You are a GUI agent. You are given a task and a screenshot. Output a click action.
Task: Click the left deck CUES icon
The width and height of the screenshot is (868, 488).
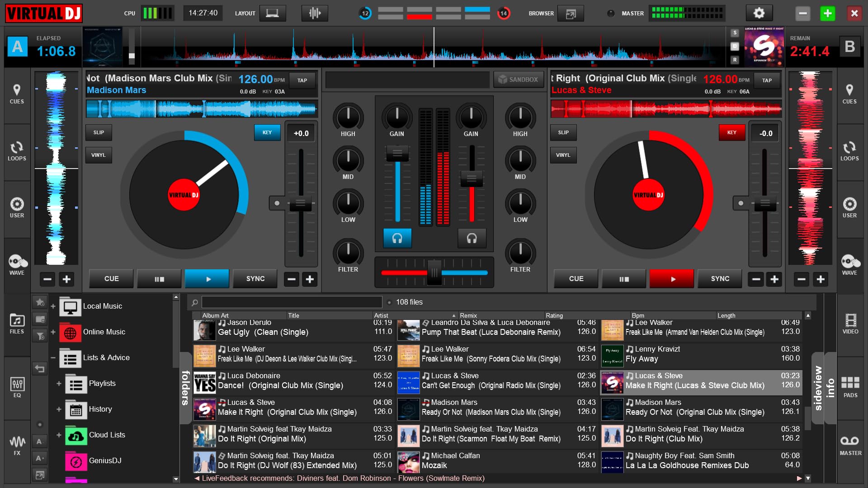click(x=17, y=94)
